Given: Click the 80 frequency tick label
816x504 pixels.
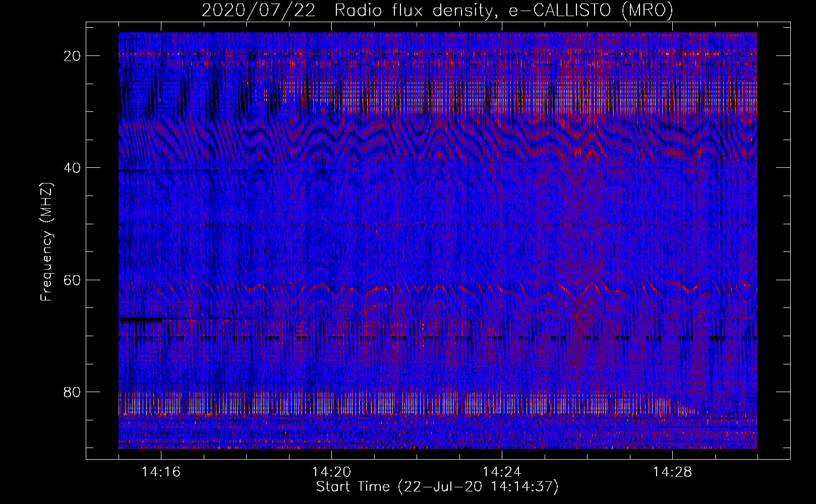Looking at the screenshot, I should (x=73, y=392).
